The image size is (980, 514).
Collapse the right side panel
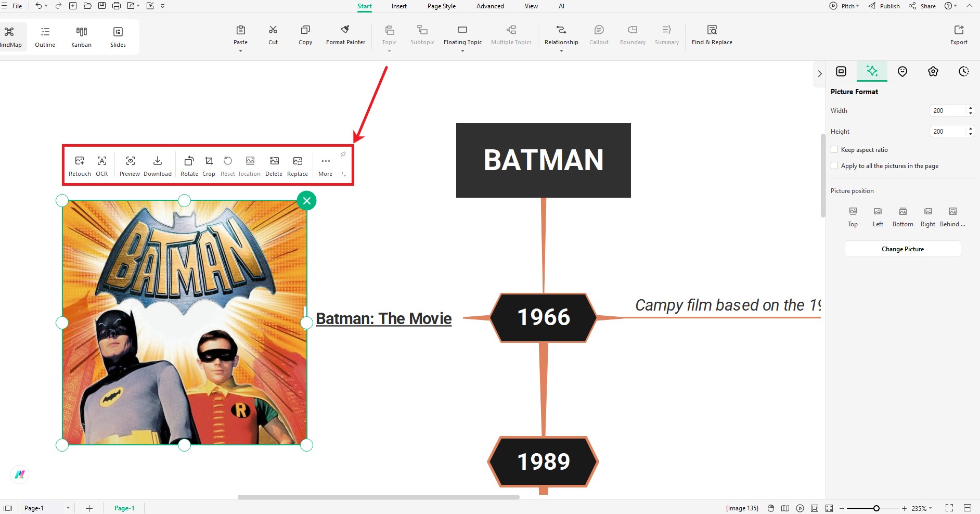click(819, 74)
